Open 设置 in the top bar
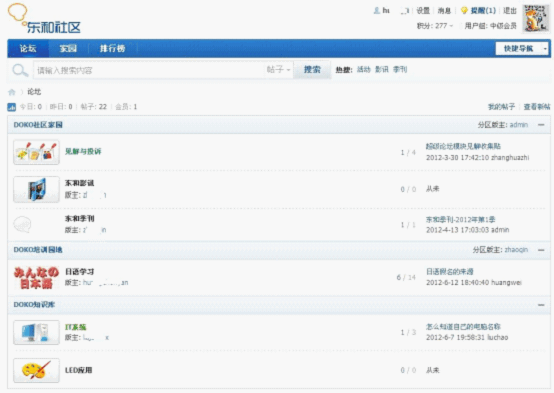Viewport: 554px width, 393px height. click(x=423, y=11)
